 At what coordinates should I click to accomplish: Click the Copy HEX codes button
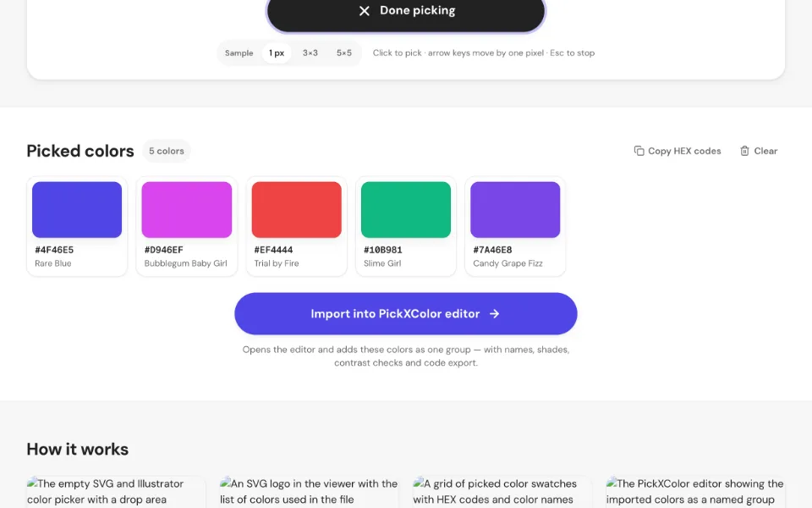pos(678,151)
